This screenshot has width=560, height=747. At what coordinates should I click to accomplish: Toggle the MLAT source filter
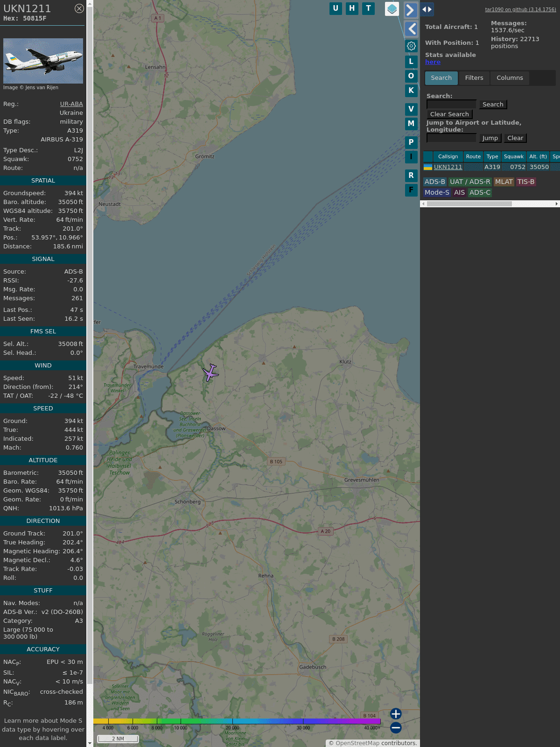pyautogui.click(x=504, y=182)
